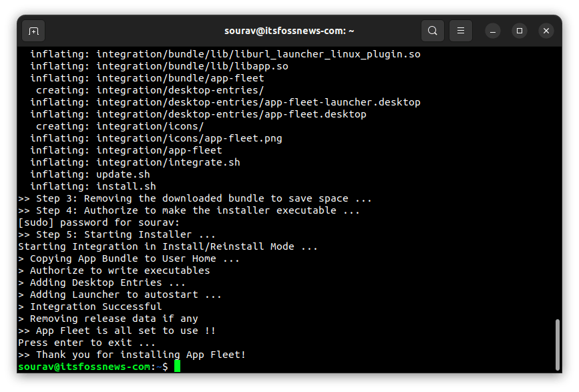579x392 pixels.
Task: Click the search magnifier icon
Action: tap(433, 31)
